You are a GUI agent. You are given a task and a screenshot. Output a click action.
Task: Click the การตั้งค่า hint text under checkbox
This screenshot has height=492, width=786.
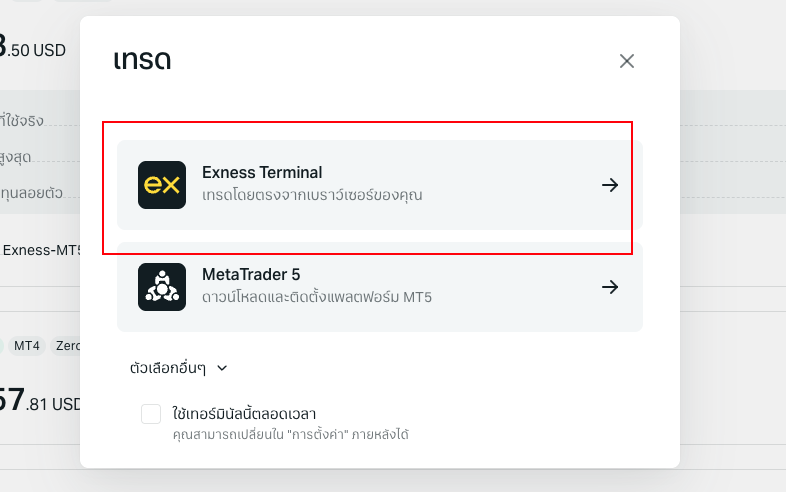[290, 435]
